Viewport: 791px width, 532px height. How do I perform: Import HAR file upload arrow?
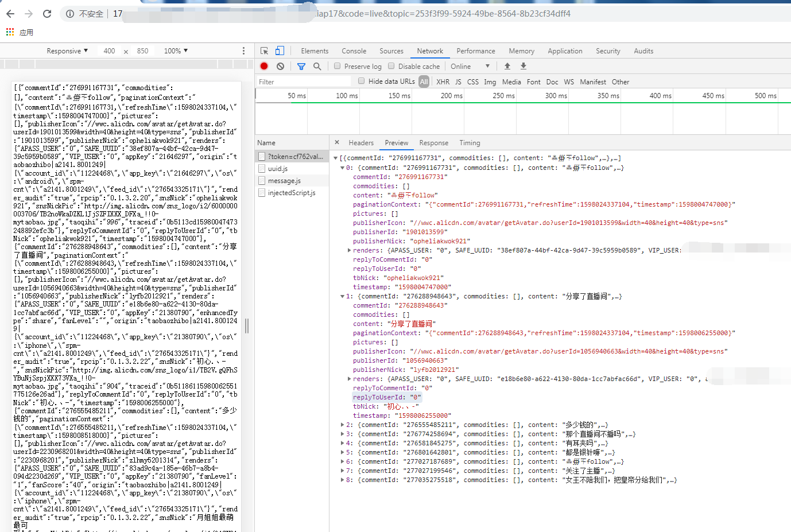[507, 67]
